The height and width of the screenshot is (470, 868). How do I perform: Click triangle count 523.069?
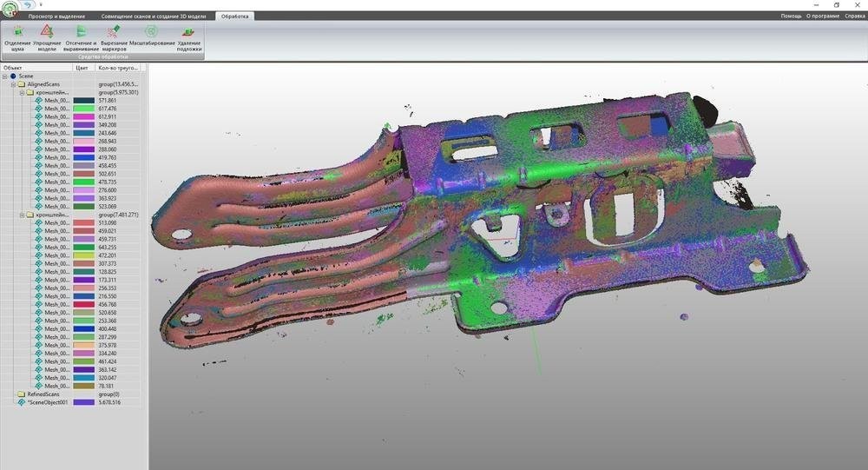click(108, 207)
